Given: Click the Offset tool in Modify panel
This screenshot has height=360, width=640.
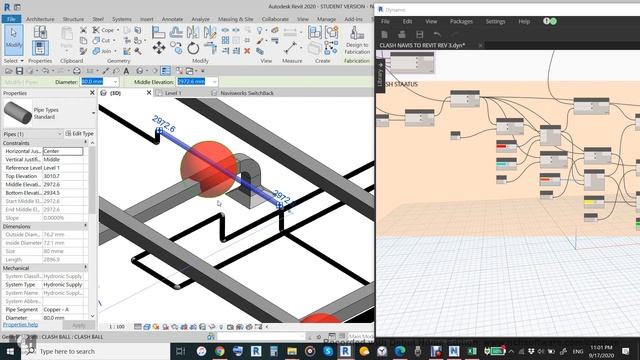Looking at the screenshot, I should point(176,32).
